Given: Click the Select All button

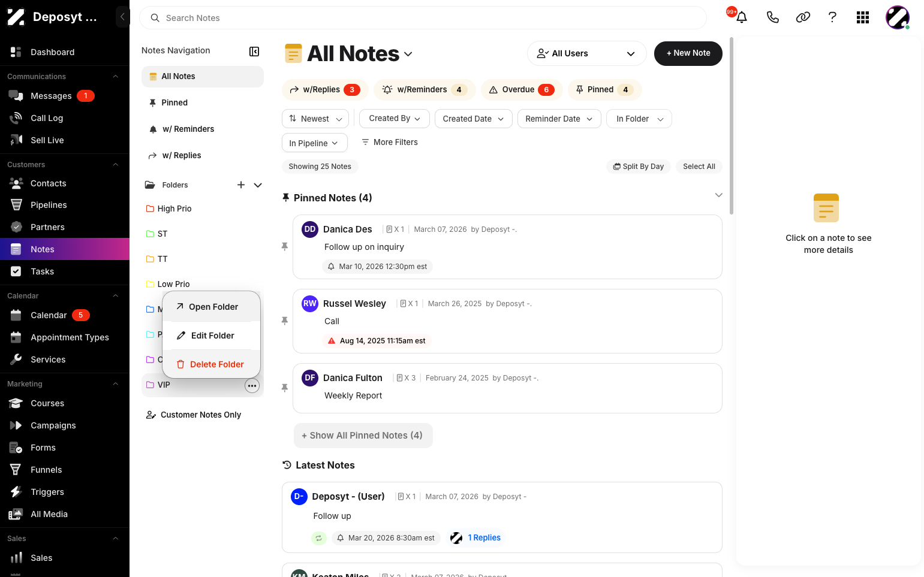Looking at the screenshot, I should pyautogui.click(x=699, y=167).
